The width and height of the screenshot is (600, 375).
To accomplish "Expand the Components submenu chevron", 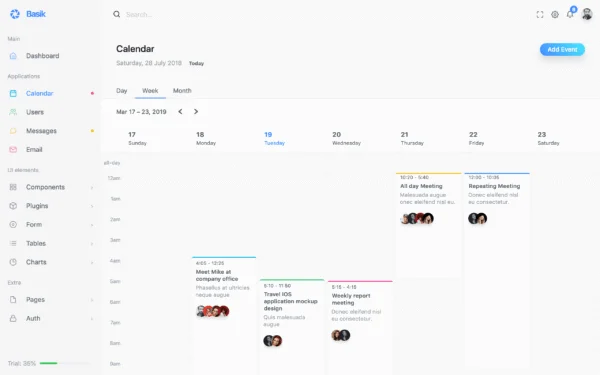I will pyautogui.click(x=92, y=188).
